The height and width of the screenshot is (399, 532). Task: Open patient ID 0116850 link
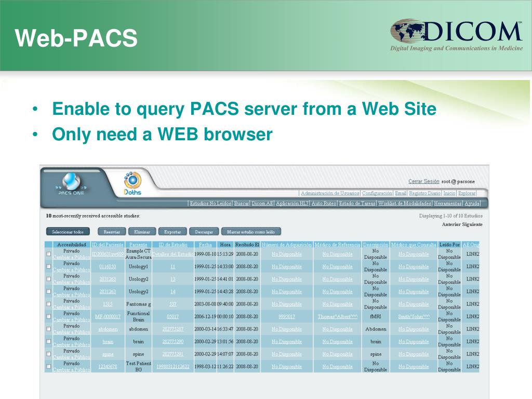pos(108,267)
